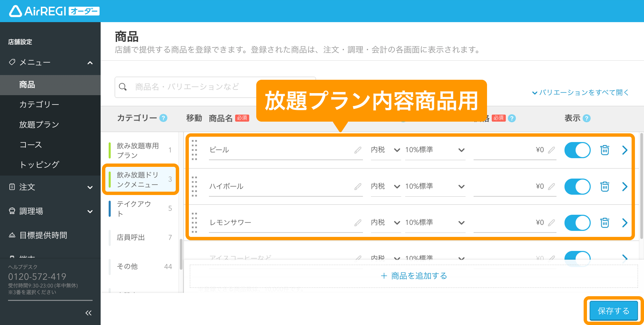This screenshot has width=644, height=325.
Task: Expand ハイボール variations with right chevron
Action: tap(625, 187)
